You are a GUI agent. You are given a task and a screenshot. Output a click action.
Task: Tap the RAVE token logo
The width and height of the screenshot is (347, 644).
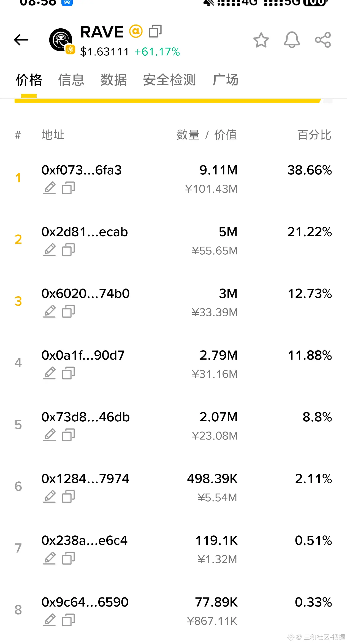pyautogui.click(x=61, y=40)
